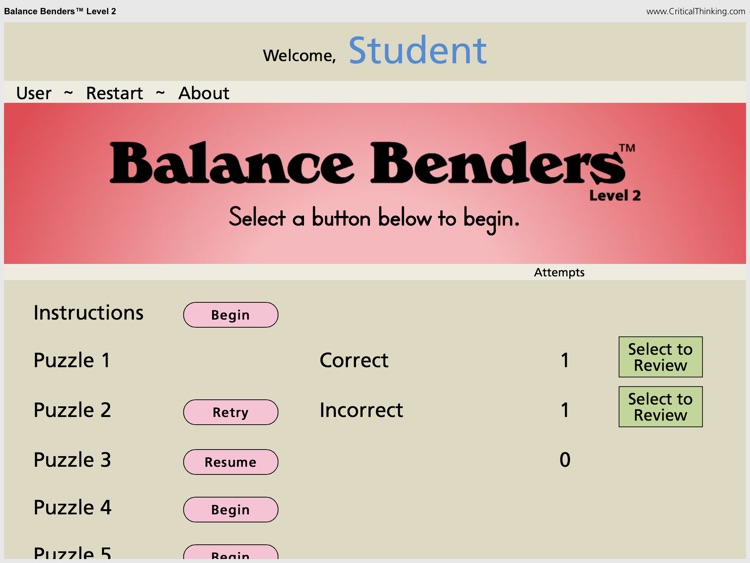
Task: Click the Student name in the welcome header
Action: (418, 50)
